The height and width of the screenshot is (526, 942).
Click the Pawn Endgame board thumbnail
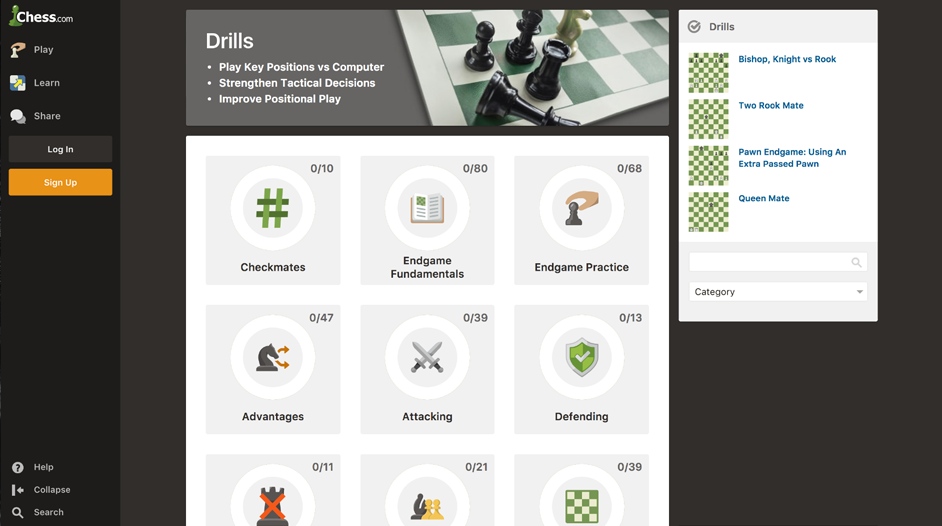click(708, 166)
